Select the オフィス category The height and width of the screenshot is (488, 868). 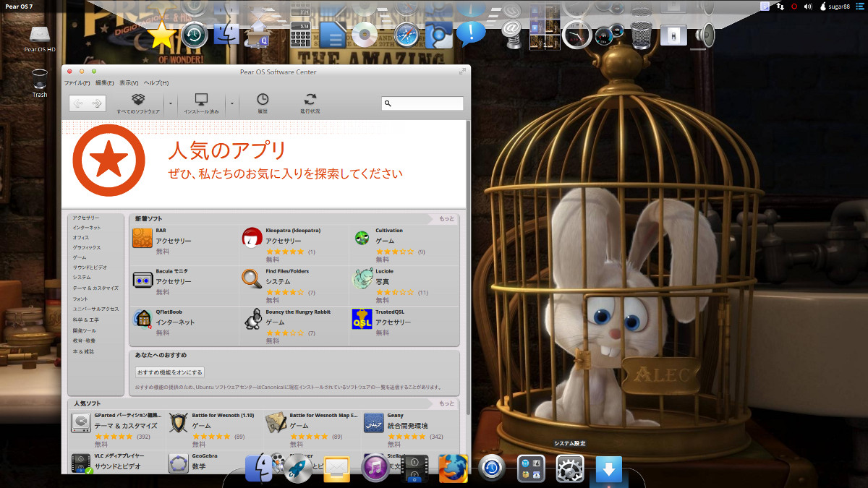coord(81,238)
